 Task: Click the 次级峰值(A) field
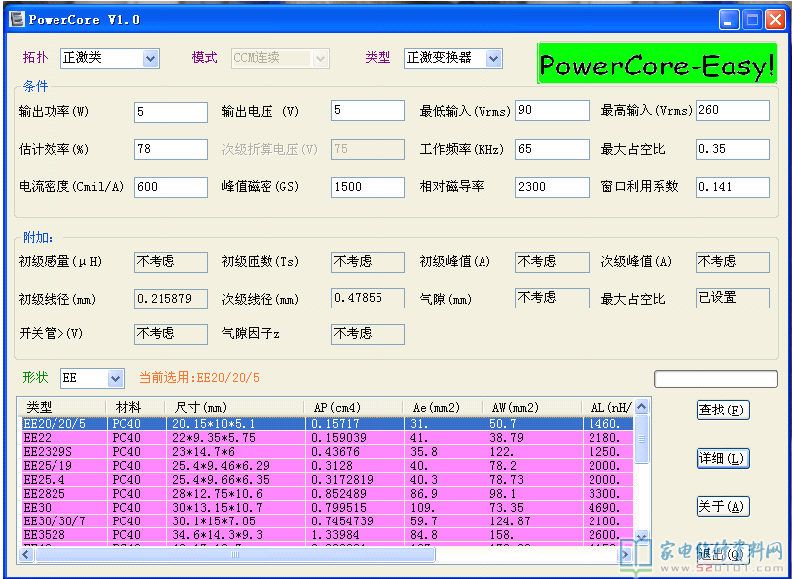click(733, 262)
